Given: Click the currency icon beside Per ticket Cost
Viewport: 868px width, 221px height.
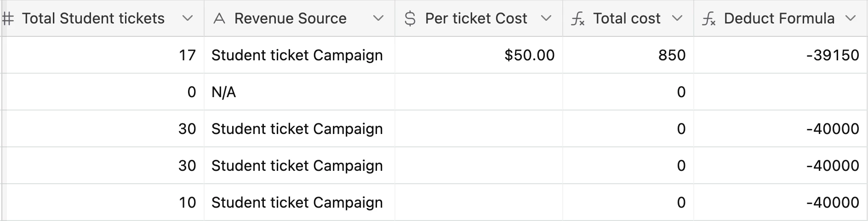Looking at the screenshot, I should 410,19.
